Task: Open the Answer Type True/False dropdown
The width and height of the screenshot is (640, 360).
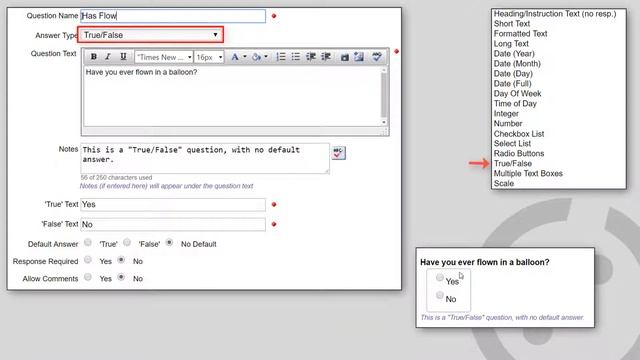Action: 151,35
